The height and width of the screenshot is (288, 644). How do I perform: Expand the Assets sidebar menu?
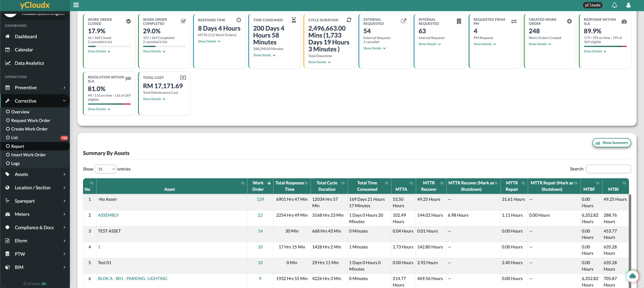(35, 174)
